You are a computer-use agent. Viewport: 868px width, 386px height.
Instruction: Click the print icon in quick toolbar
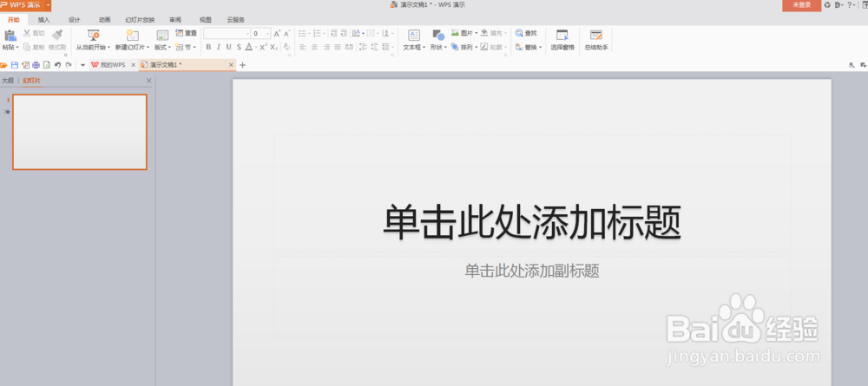[36, 65]
